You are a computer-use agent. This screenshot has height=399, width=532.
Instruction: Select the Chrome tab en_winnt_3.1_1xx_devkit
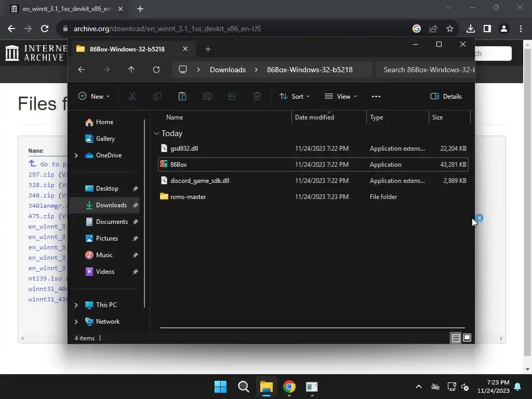coord(66,9)
